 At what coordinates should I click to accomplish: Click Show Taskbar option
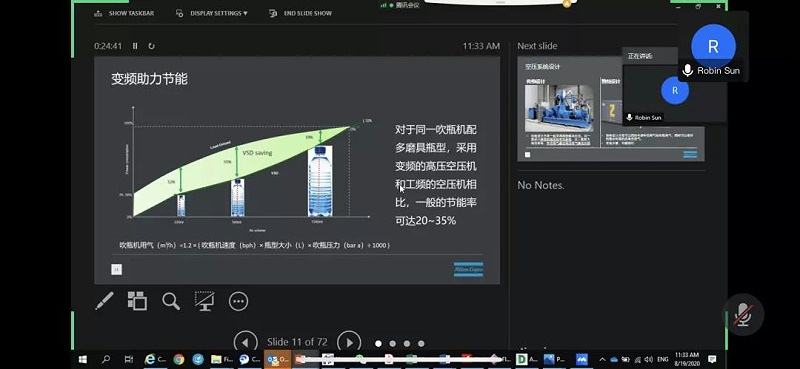coord(124,13)
